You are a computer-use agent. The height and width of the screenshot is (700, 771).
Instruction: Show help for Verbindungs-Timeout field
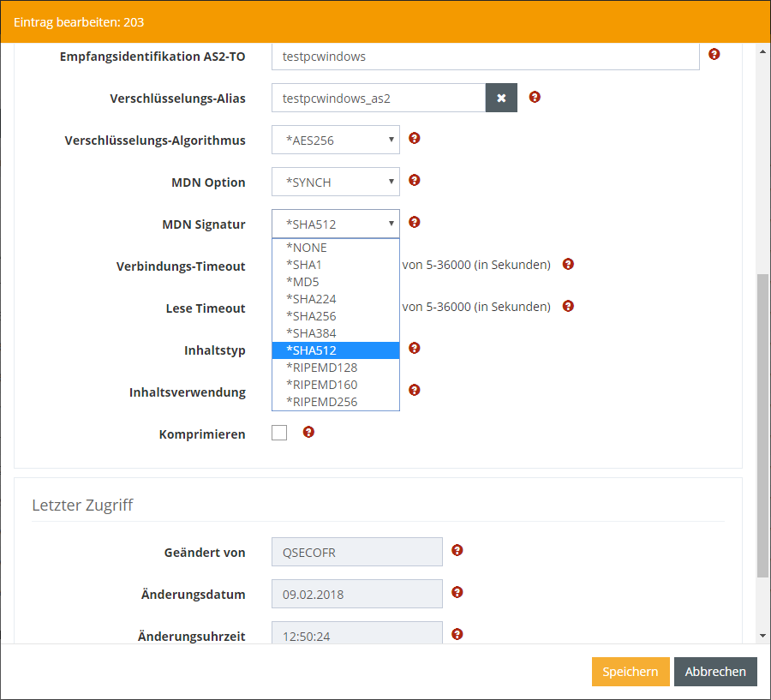[x=567, y=264]
